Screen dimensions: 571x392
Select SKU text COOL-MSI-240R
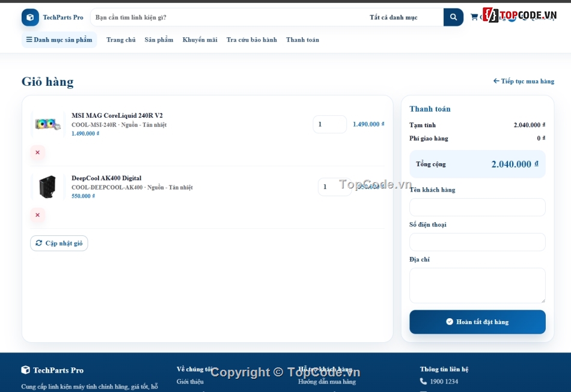pyautogui.click(x=94, y=125)
